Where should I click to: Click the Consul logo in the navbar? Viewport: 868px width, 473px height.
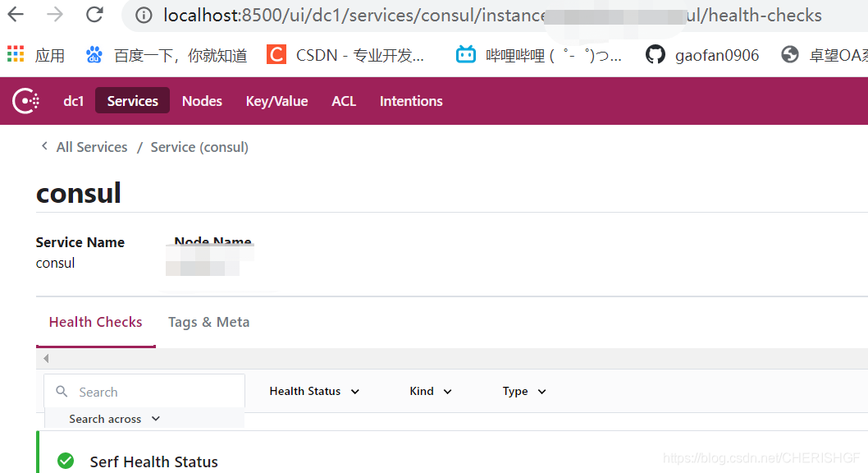pyautogui.click(x=26, y=100)
